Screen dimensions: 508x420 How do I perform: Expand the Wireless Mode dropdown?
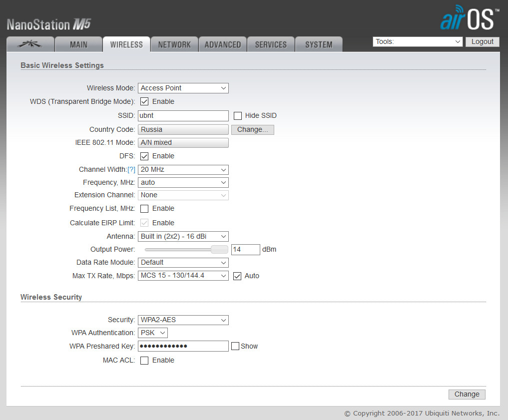coord(183,88)
